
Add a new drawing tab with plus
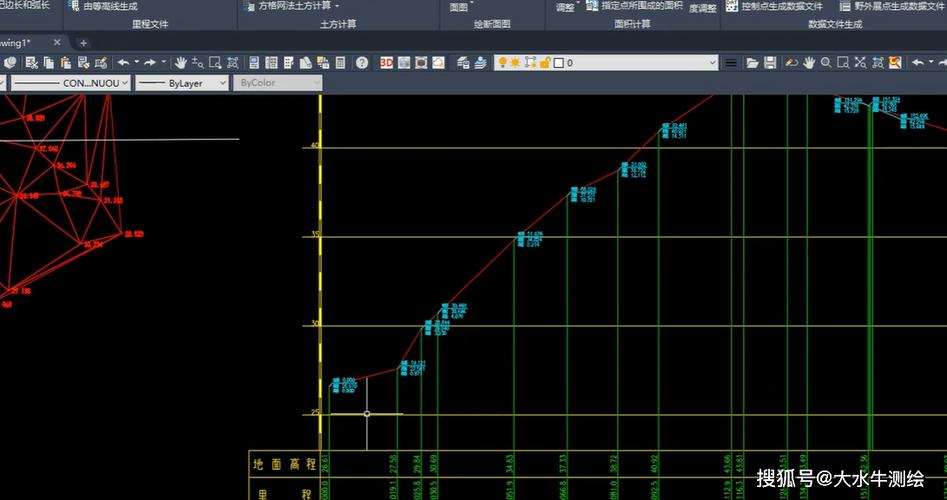click(x=83, y=43)
